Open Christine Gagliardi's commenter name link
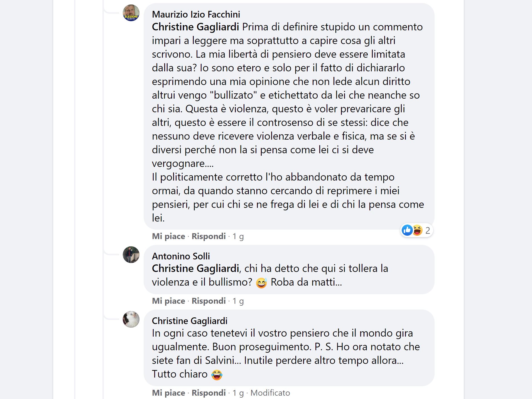Viewport: 532px width, 399px height. tap(189, 321)
